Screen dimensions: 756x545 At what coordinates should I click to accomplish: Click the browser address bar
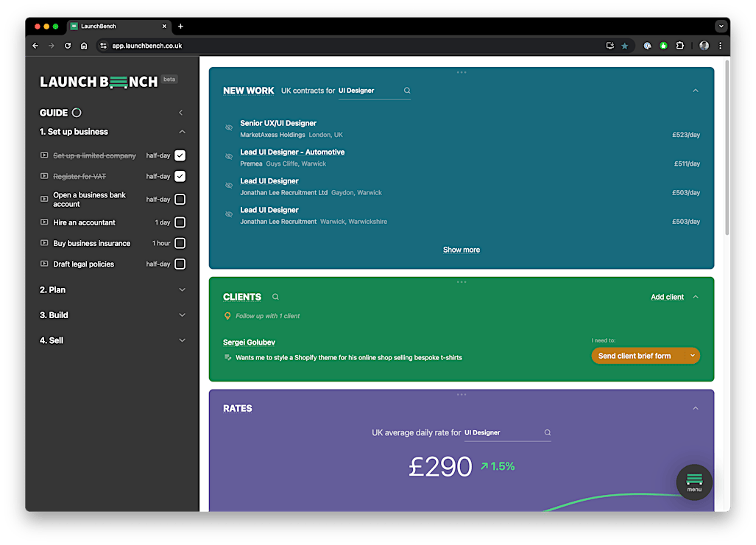point(353,46)
